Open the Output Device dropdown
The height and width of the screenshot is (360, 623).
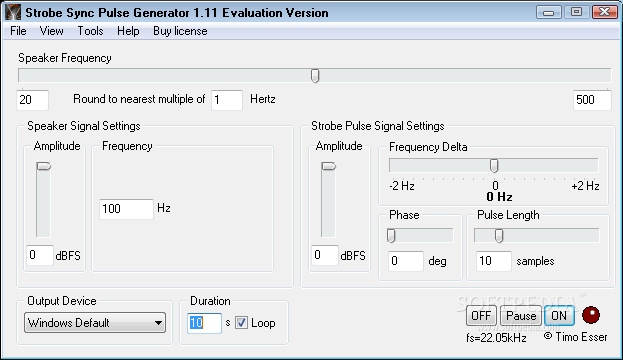coord(95,323)
